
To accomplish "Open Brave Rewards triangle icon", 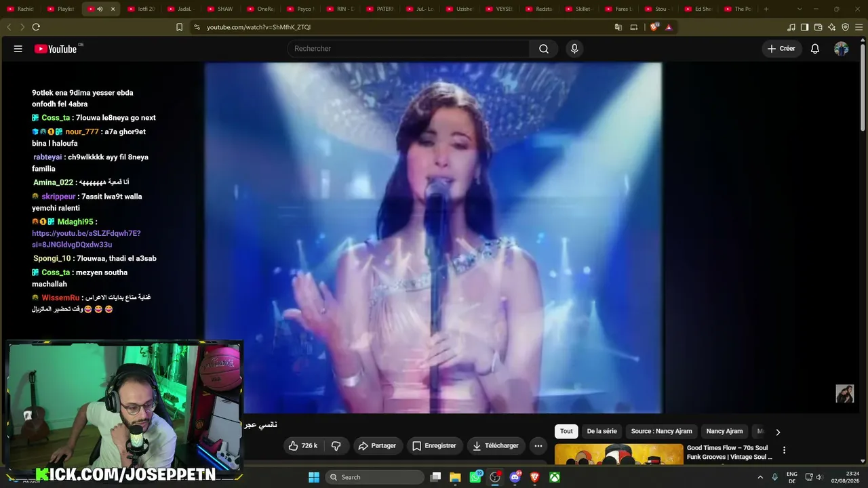I will [669, 27].
